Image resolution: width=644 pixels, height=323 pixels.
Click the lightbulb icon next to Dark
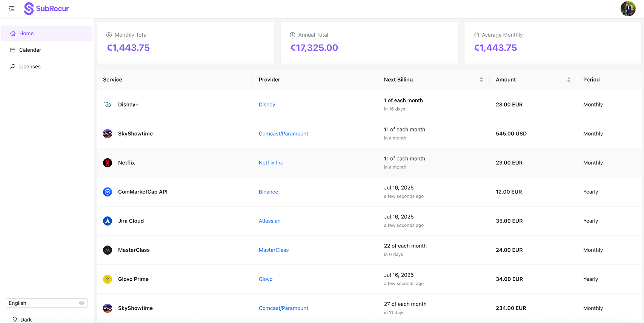click(x=15, y=320)
